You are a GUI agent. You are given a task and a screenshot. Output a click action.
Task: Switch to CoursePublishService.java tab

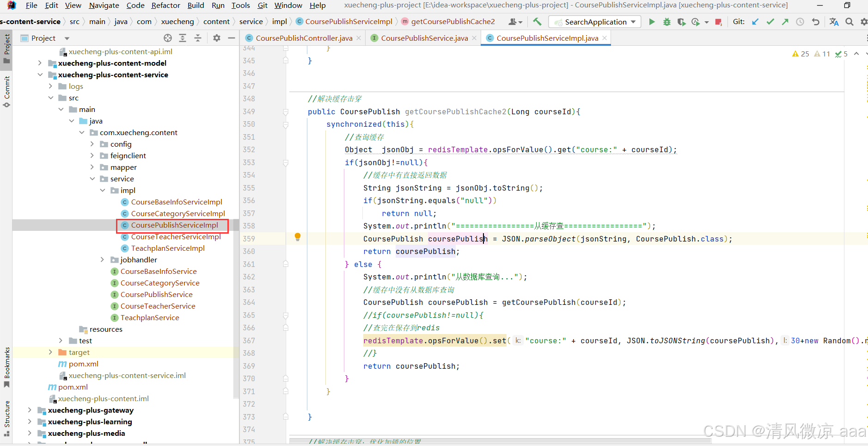[x=424, y=38]
